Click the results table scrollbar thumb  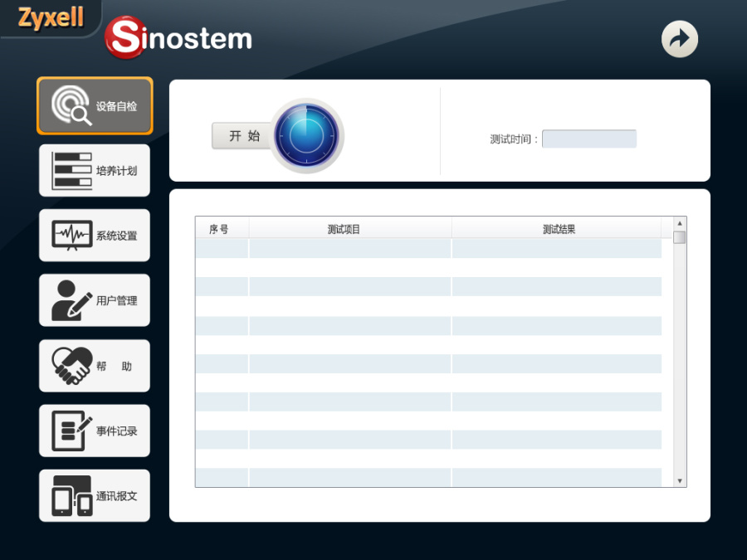coord(680,237)
